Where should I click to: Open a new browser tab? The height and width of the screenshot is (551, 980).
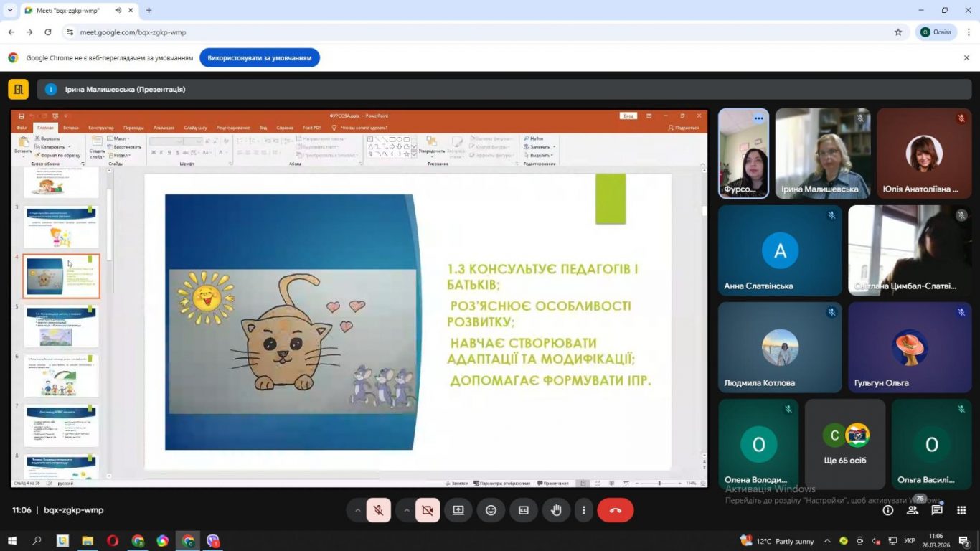(149, 11)
